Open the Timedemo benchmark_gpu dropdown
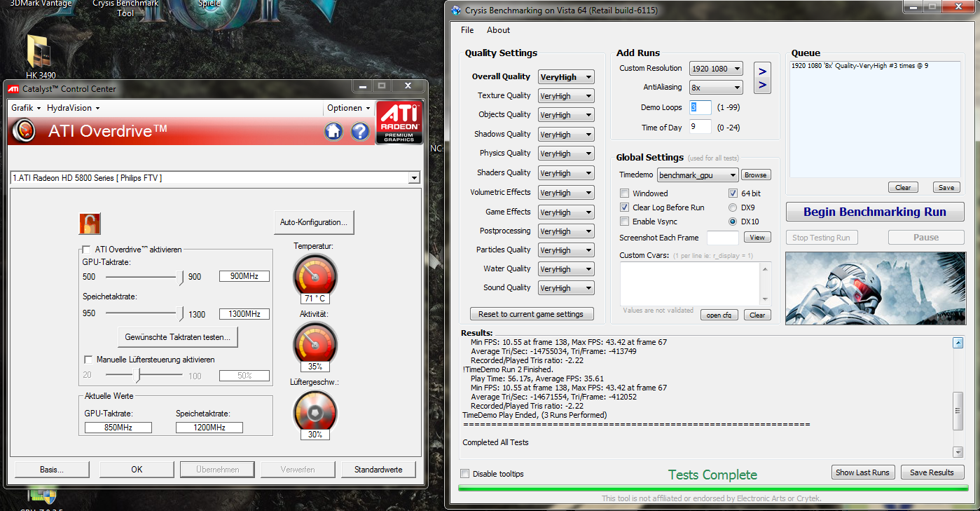980x511 pixels. (698, 175)
